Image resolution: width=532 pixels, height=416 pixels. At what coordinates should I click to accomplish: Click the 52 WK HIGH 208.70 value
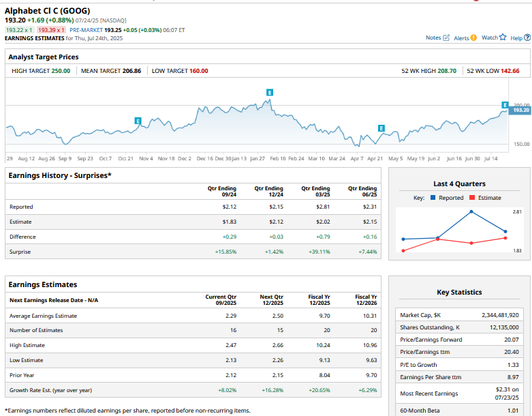(x=447, y=71)
